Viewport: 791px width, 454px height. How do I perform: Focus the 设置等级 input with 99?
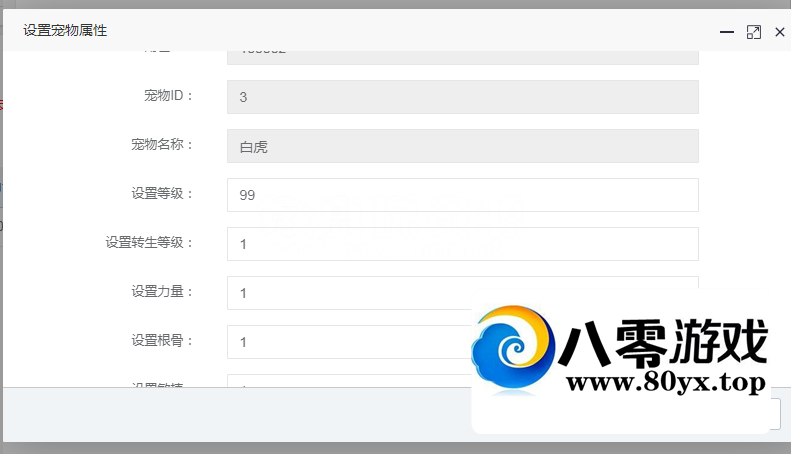pos(463,195)
